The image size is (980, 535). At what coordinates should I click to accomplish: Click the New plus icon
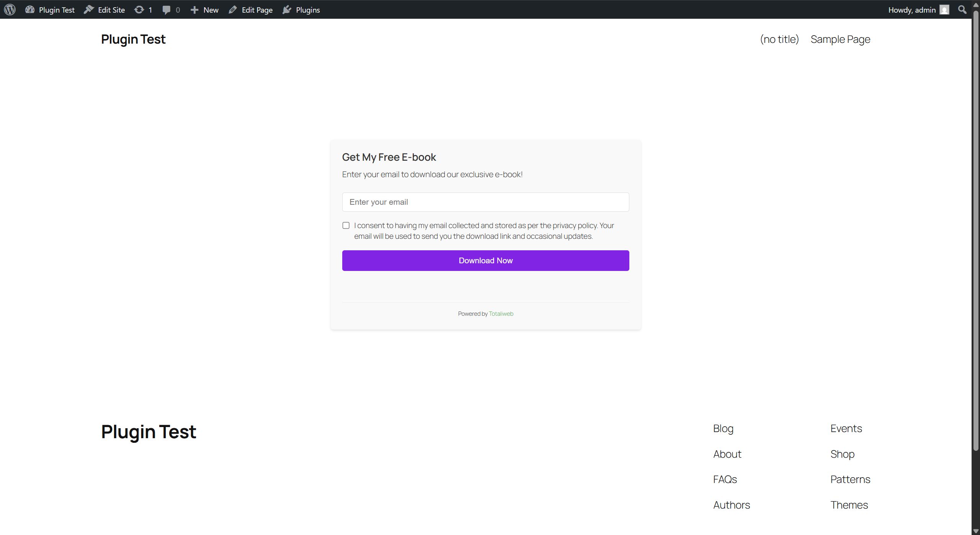point(194,10)
